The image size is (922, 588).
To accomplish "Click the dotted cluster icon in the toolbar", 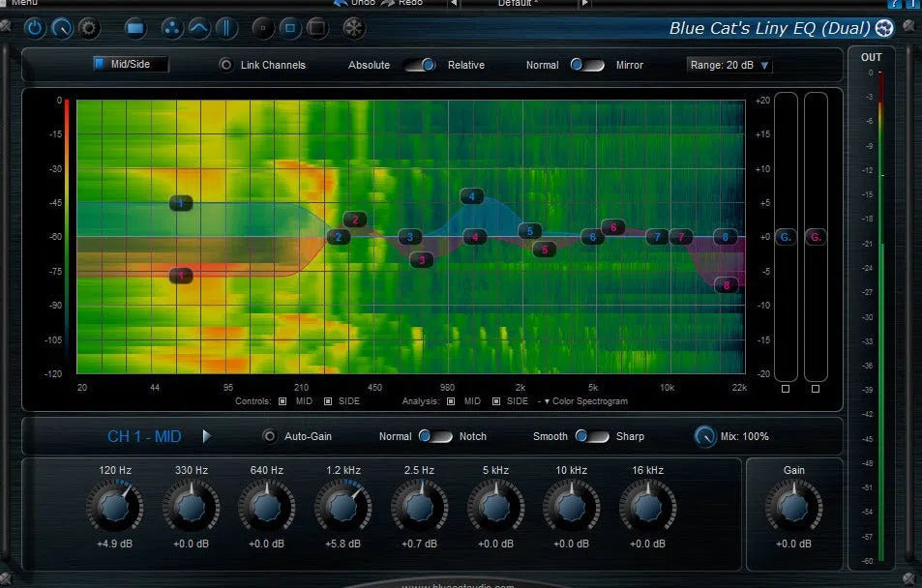I will pyautogui.click(x=170, y=28).
